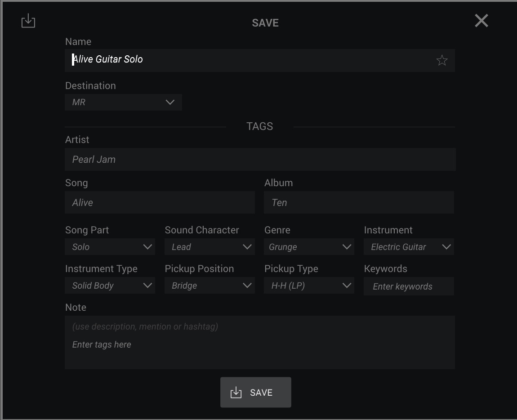Screen dimensions: 517x420
Task: Click the Note text area
Action: click(x=260, y=343)
